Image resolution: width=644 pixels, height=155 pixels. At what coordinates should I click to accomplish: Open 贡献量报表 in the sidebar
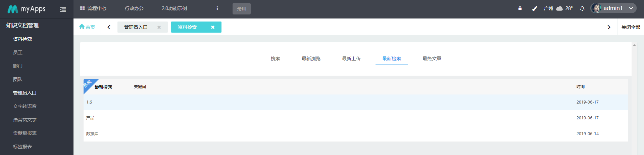pos(25,133)
